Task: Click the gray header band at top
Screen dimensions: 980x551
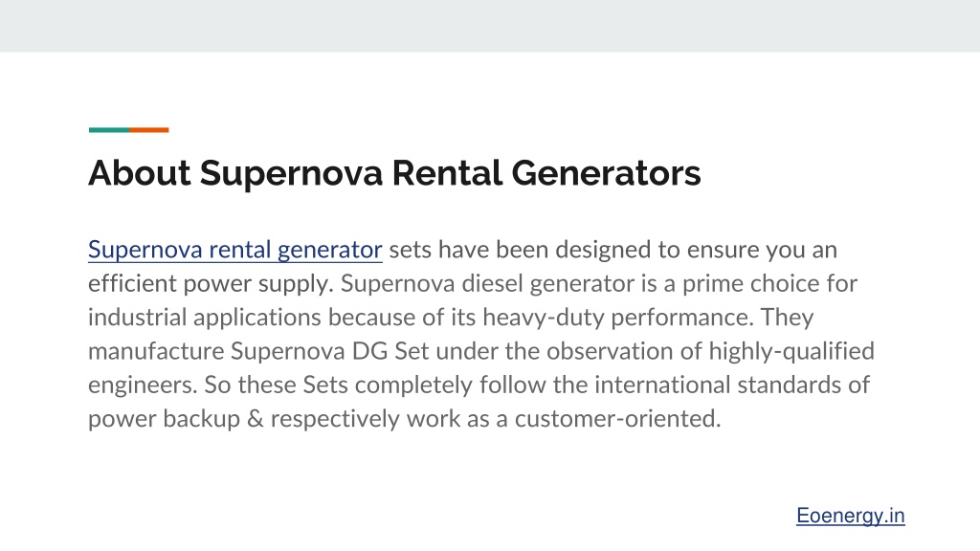Action: (490, 26)
